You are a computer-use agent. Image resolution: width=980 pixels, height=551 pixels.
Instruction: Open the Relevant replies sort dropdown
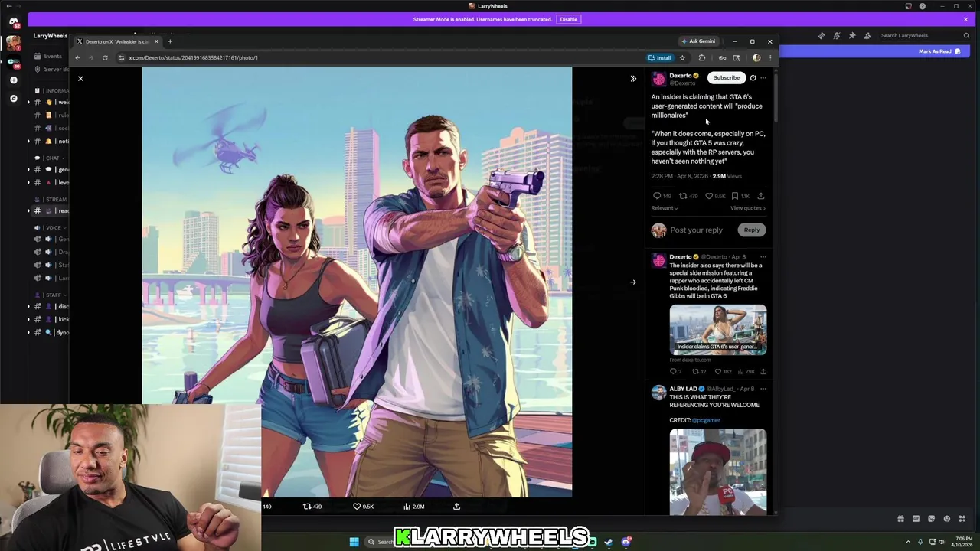pos(665,208)
